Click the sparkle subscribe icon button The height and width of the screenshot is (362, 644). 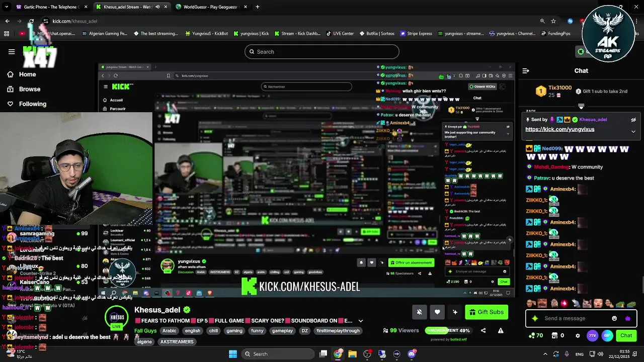point(455,312)
